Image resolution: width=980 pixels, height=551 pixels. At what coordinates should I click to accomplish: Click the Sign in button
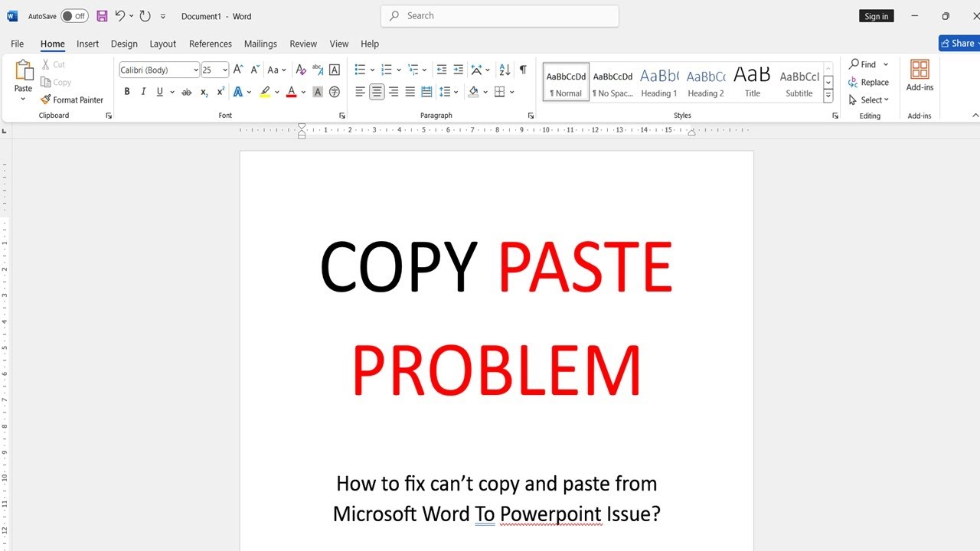point(877,16)
